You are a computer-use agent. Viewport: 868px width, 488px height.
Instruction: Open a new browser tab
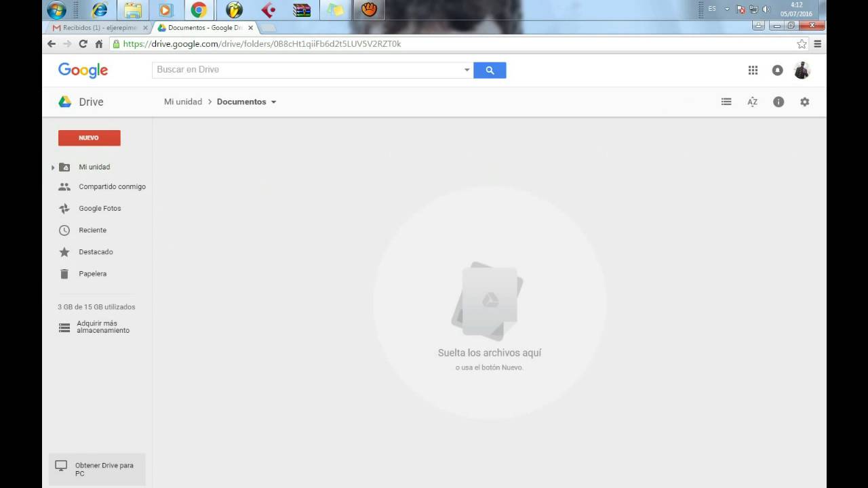268,28
